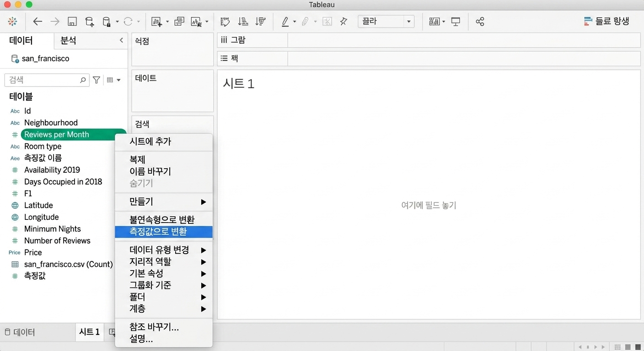This screenshot has width=644, height=351.
Task: Click the Number of Reviews field
Action: 57,240
